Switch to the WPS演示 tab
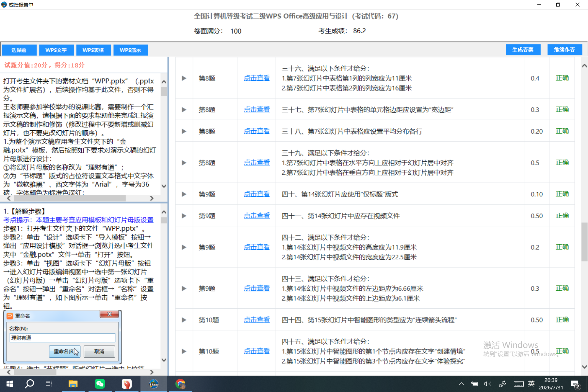Image resolution: width=588 pixels, height=392 pixels. pyautogui.click(x=130, y=50)
